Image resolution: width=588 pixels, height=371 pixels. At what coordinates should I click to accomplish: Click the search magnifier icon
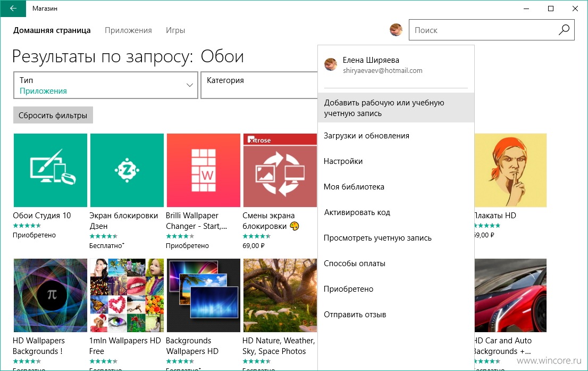click(x=564, y=30)
